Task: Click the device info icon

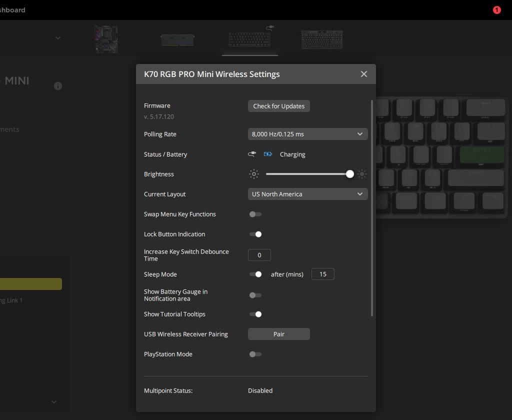Action: click(x=58, y=86)
